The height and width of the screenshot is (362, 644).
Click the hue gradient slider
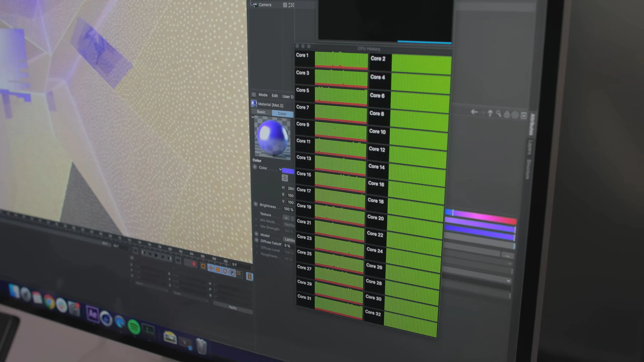click(x=481, y=217)
